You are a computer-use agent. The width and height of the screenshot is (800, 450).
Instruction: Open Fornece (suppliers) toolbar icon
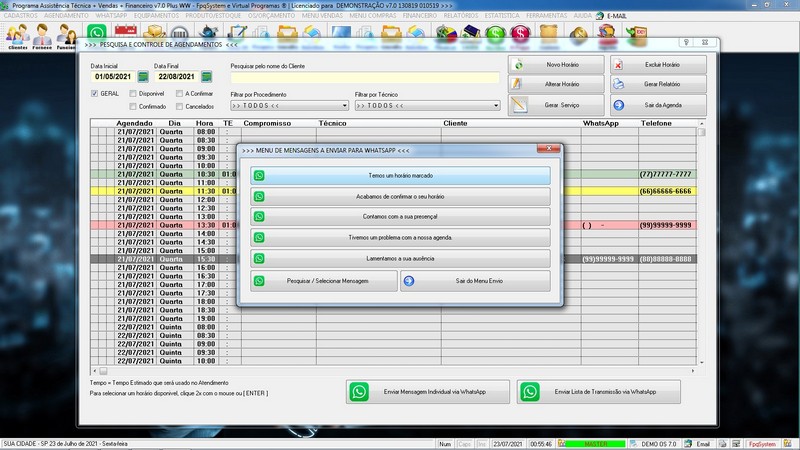(x=42, y=36)
